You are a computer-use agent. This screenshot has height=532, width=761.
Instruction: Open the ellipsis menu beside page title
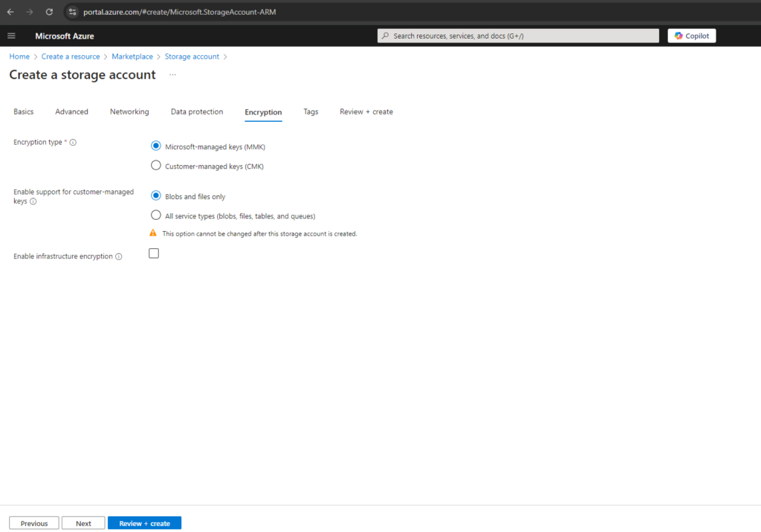click(x=172, y=75)
